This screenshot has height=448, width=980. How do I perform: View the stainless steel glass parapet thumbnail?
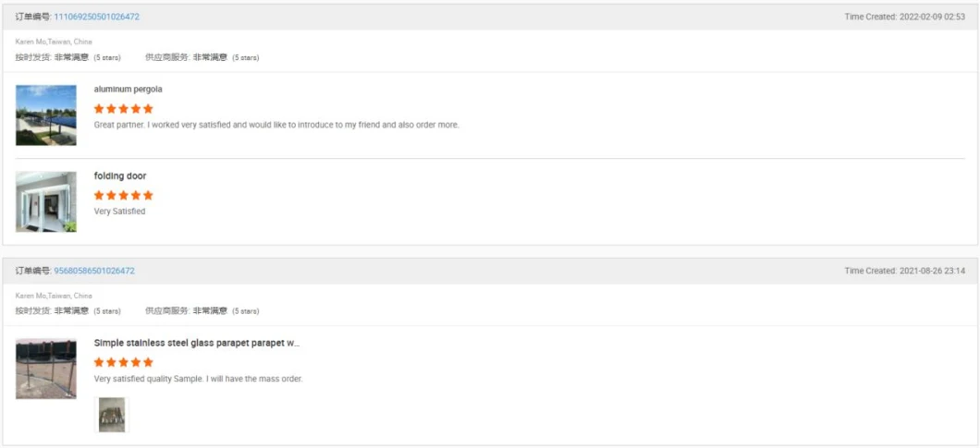point(46,369)
